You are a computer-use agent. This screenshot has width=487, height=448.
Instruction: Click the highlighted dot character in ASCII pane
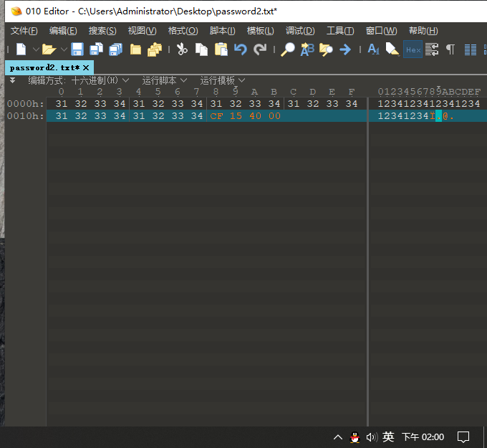coord(438,116)
